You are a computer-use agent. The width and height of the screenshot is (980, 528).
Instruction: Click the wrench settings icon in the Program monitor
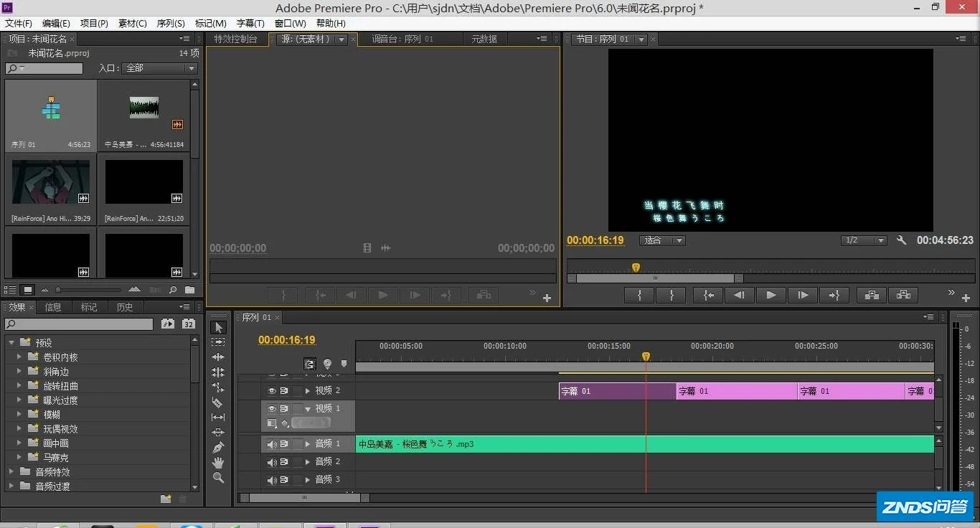[x=902, y=240]
